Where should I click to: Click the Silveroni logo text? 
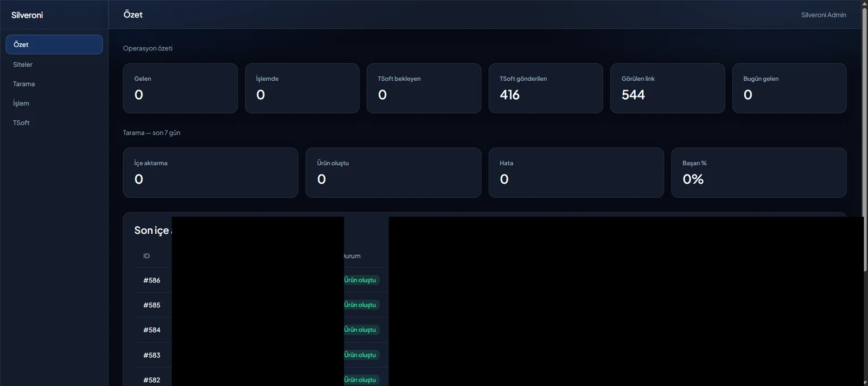(27, 15)
